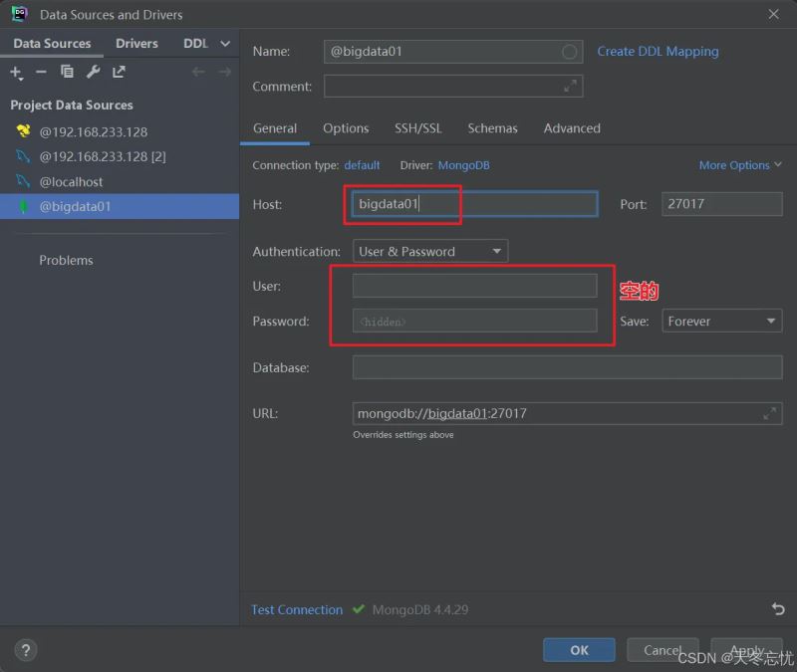Screen dimensions: 797x672
Task: Remove selected data source with minus icon
Action: (x=41, y=72)
